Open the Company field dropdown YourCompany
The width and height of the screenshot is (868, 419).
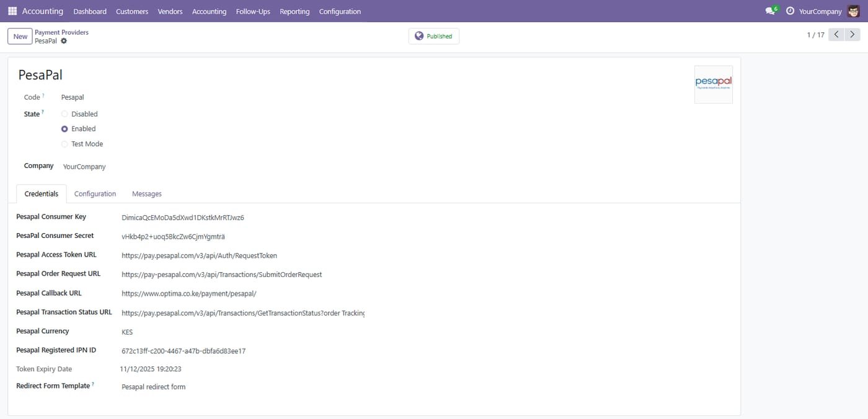84,167
